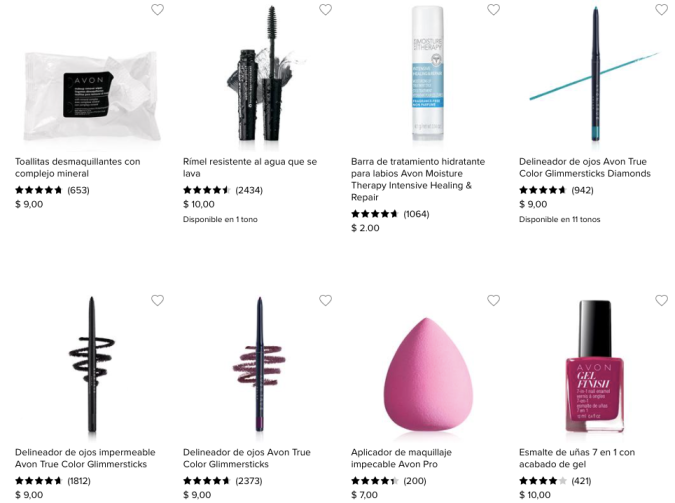Open Rímel resistente al agua product link
Viewport: 675px width, 503px height.
coord(250,168)
